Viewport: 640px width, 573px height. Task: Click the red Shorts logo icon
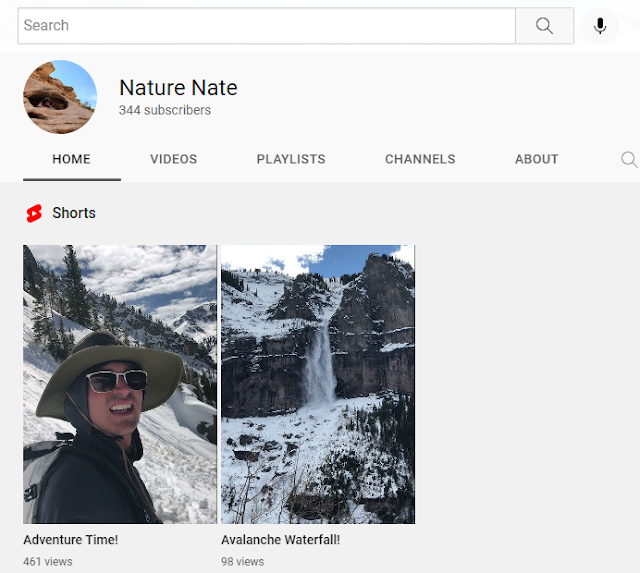pos(34,213)
